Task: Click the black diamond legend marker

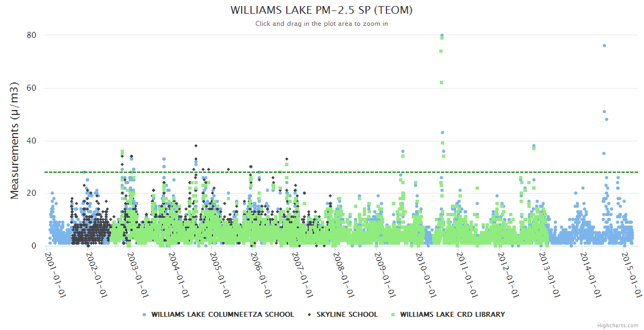Action: tap(310, 315)
